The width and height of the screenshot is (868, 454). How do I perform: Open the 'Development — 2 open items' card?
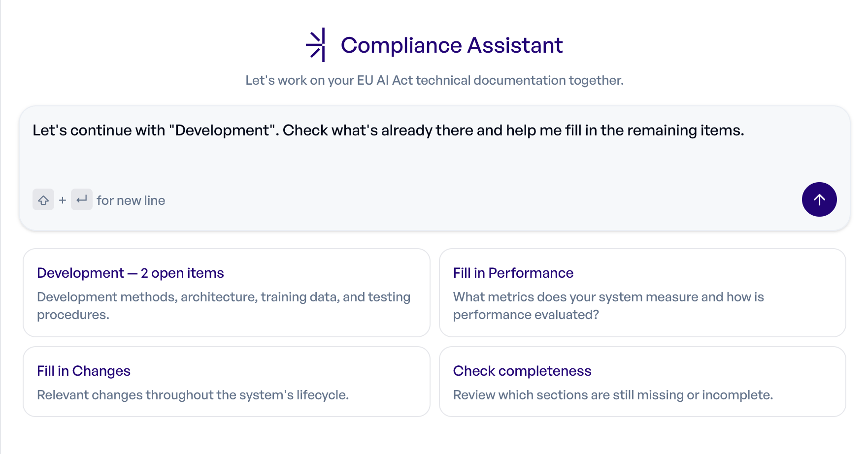(x=227, y=292)
